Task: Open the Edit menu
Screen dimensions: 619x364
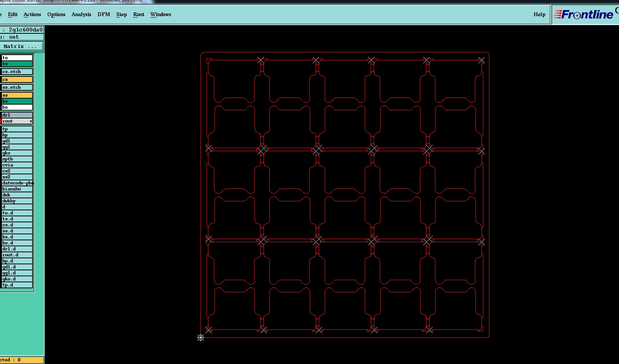Action: pos(13,14)
